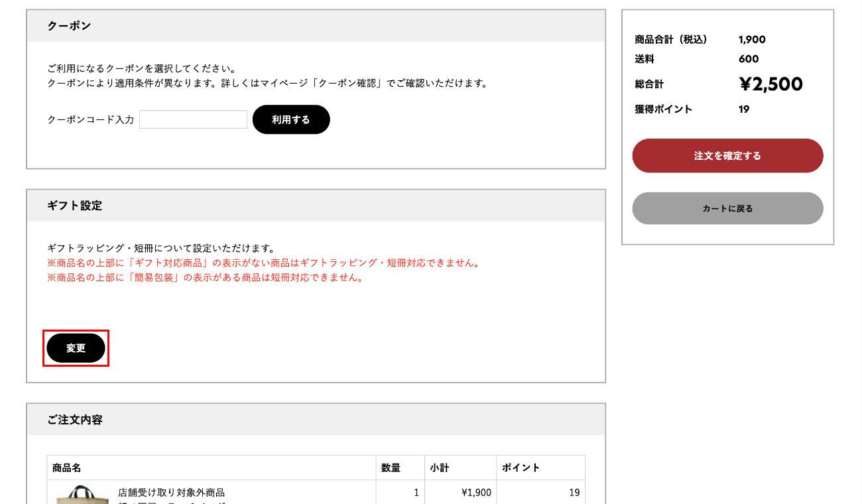Click the coupon code input field

tap(193, 119)
